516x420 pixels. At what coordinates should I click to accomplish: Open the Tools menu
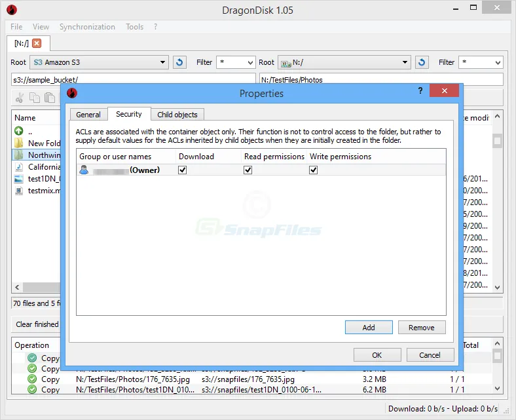point(135,27)
